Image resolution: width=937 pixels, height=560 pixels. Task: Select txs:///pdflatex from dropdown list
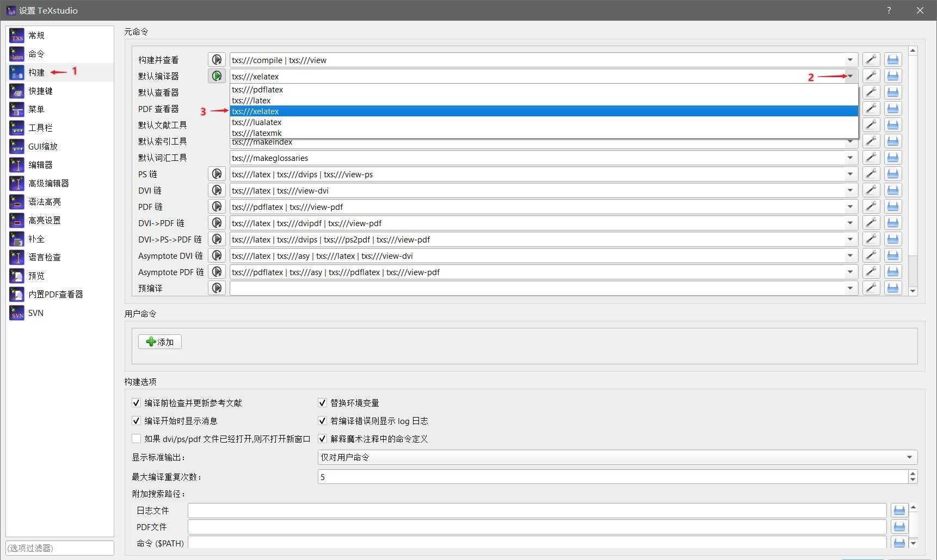(x=544, y=90)
